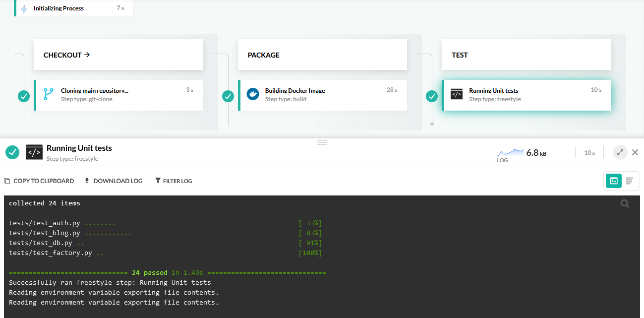The width and height of the screenshot is (644, 318).
Task: Expand the CHECKOUT stage arrow
Action: [x=87, y=55]
